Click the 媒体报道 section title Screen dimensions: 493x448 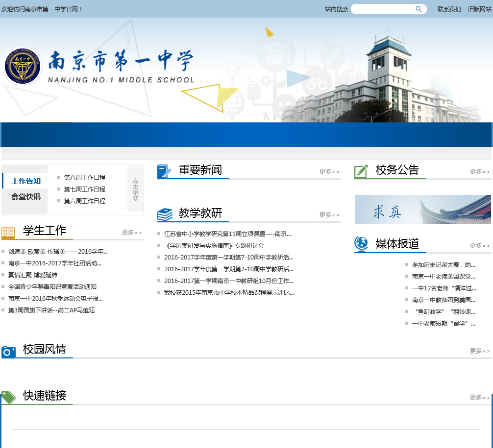pyautogui.click(x=397, y=244)
